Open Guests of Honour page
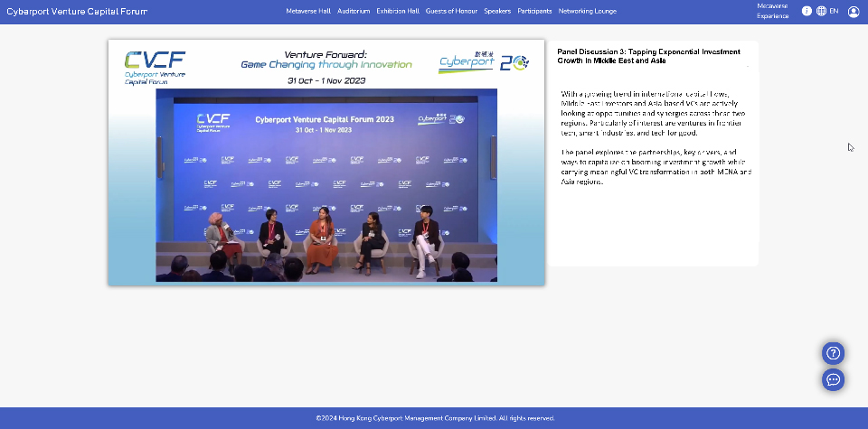The width and height of the screenshot is (868, 429). [452, 12]
